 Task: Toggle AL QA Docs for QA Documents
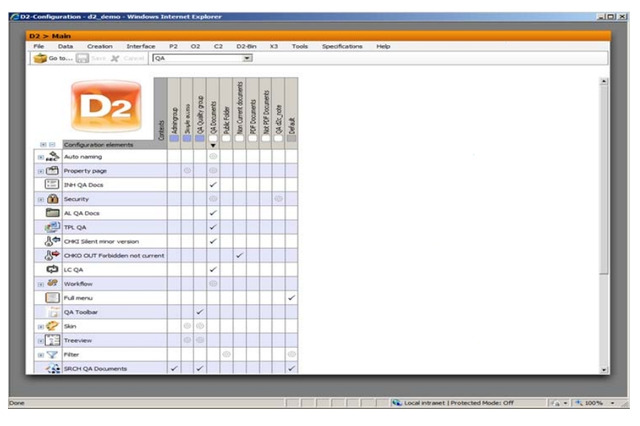coord(213,213)
